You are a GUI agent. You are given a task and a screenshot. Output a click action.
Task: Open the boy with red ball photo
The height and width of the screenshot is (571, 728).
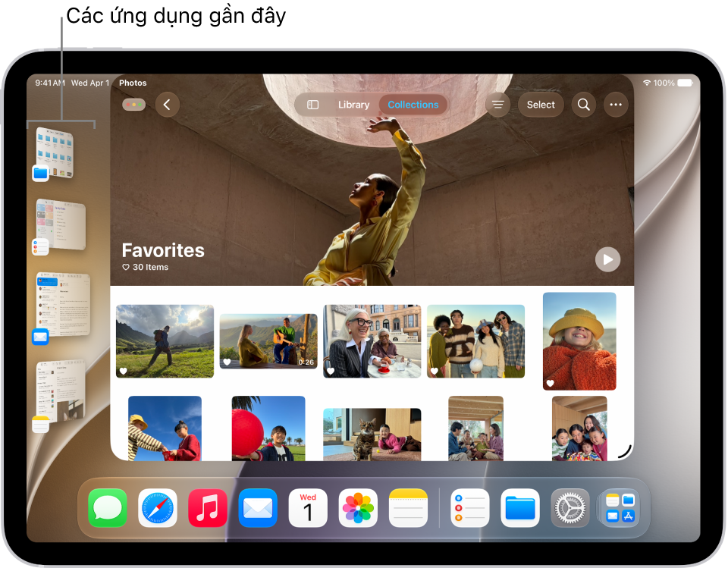tap(268, 428)
